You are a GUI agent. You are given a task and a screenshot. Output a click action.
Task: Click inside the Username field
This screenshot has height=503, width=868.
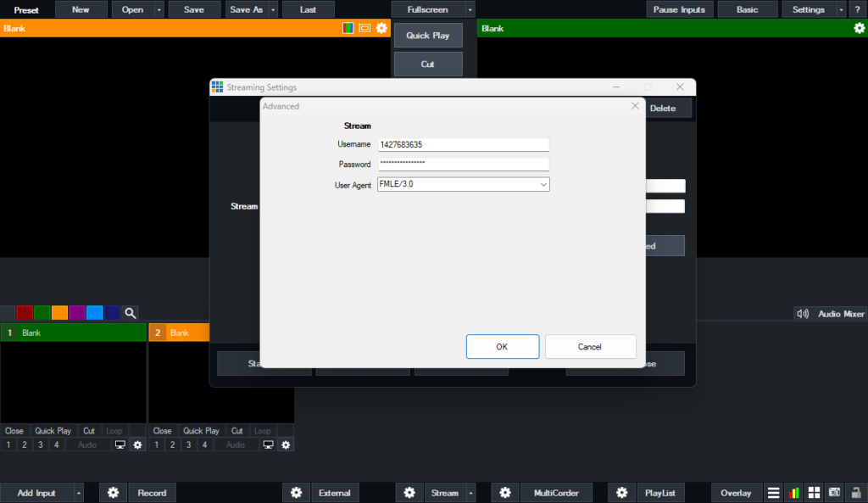pos(463,144)
